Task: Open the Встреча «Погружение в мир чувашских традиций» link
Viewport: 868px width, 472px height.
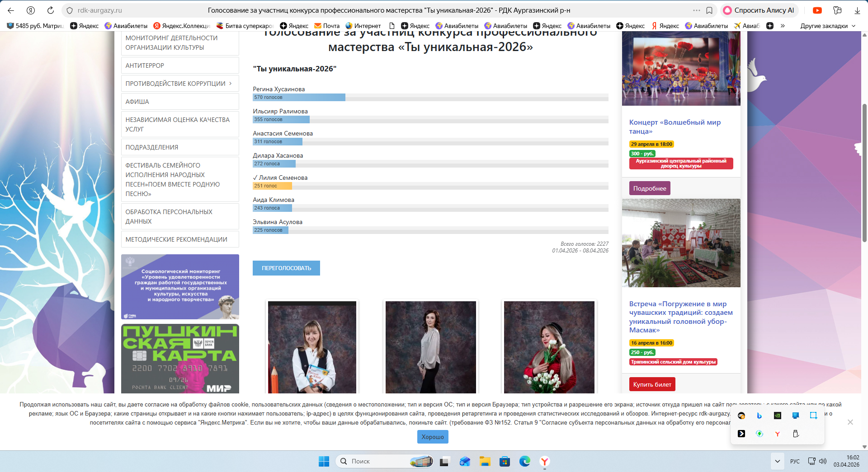Action: pos(681,317)
